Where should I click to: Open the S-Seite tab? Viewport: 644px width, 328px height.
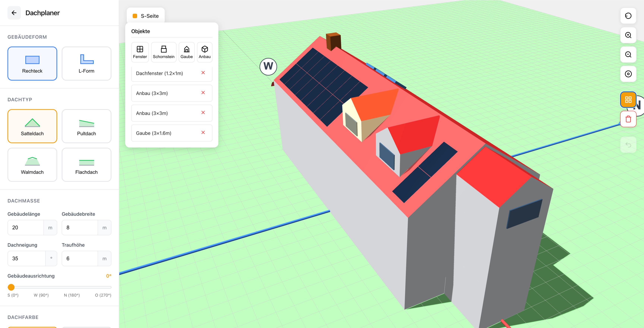146,16
